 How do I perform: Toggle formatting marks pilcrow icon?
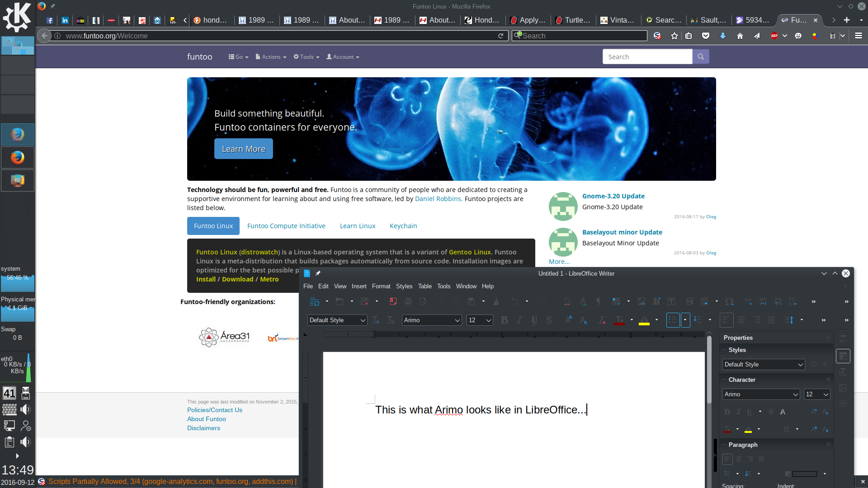click(598, 301)
